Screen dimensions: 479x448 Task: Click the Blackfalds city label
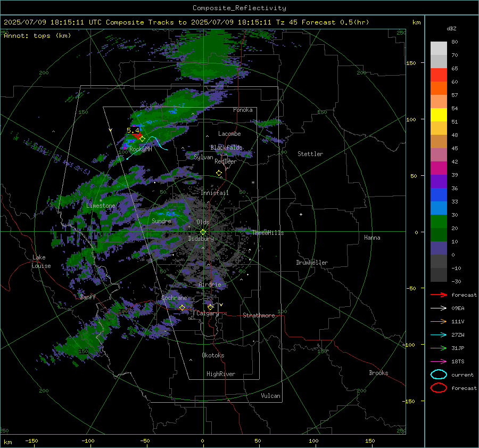coord(226,148)
